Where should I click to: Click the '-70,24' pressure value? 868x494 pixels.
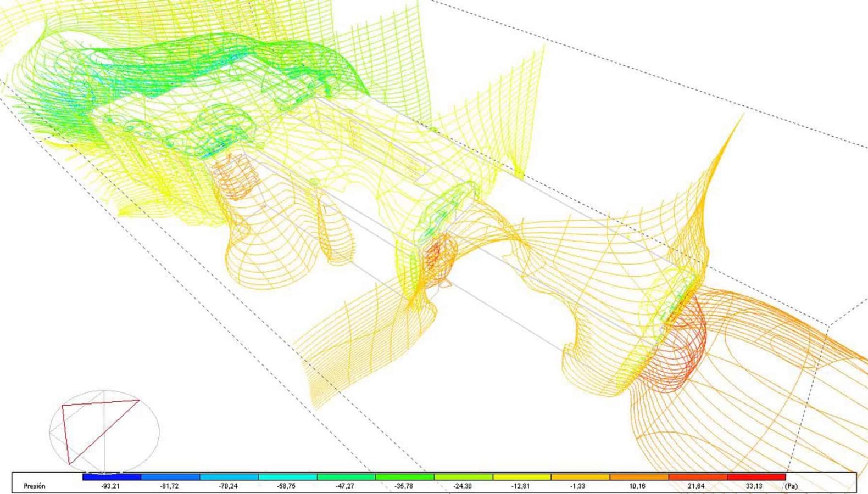228,486
